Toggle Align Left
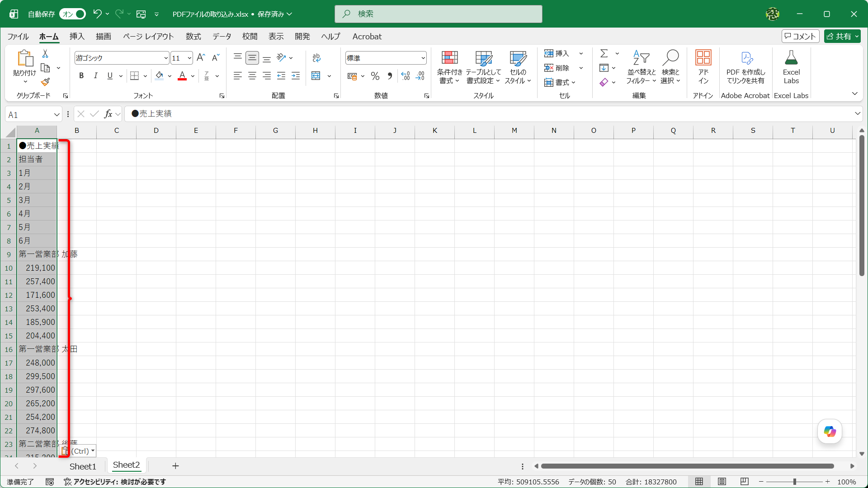This screenshot has width=868, height=488. tap(238, 76)
